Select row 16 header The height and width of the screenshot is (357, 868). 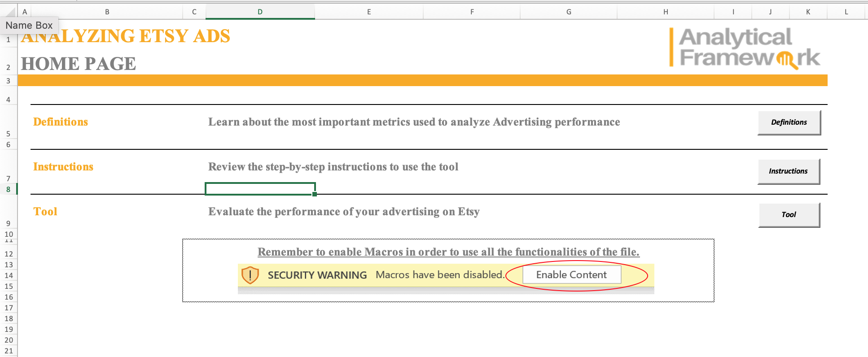pos(9,297)
